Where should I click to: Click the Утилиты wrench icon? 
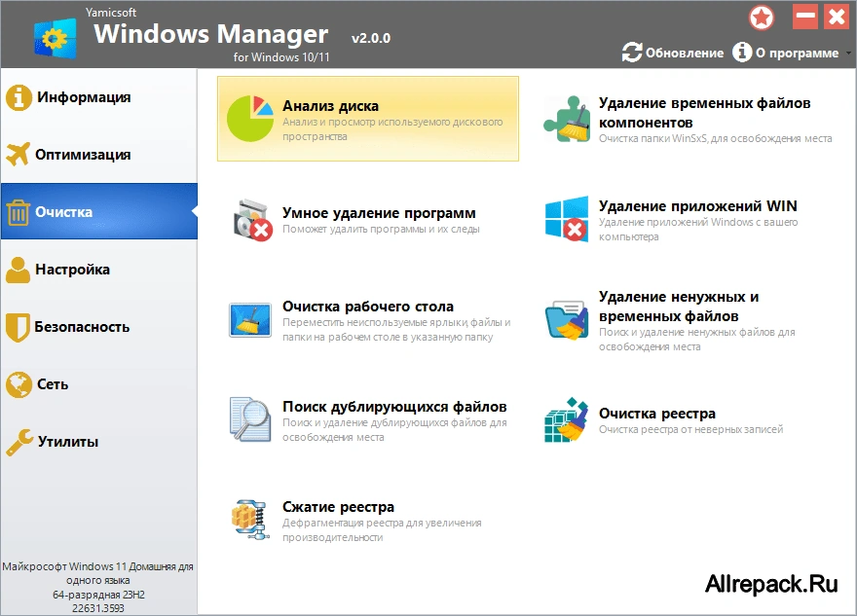pyautogui.click(x=19, y=442)
